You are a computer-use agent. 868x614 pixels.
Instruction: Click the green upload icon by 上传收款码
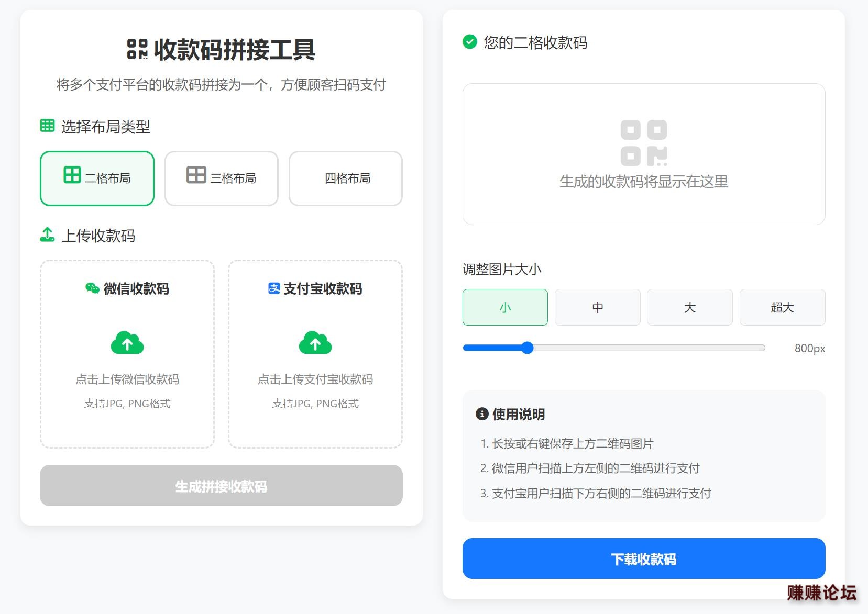tap(47, 235)
